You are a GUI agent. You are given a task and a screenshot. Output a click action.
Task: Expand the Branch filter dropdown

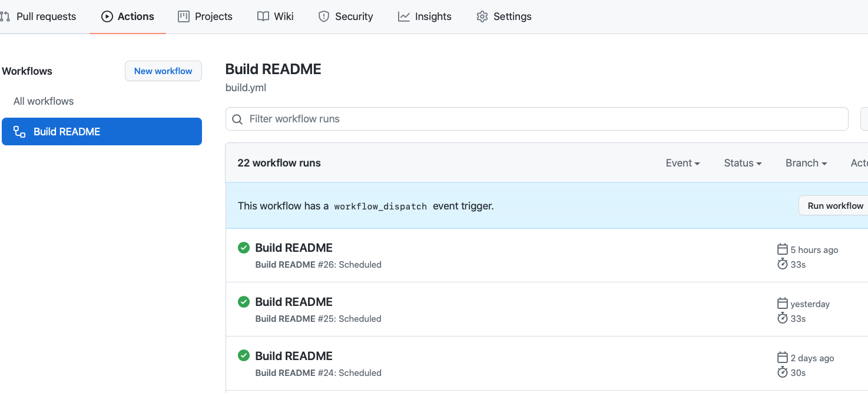click(806, 163)
